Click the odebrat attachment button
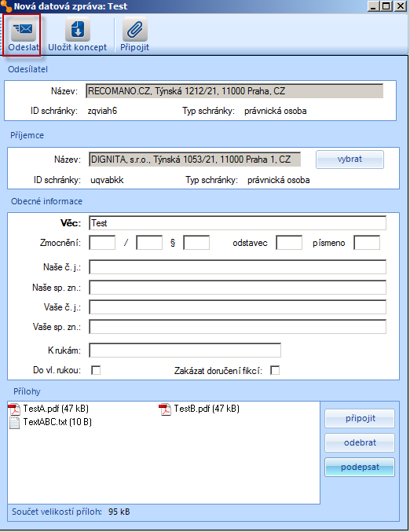Image resolution: width=410 pixels, height=532 pixels. pyautogui.click(x=360, y=442)
